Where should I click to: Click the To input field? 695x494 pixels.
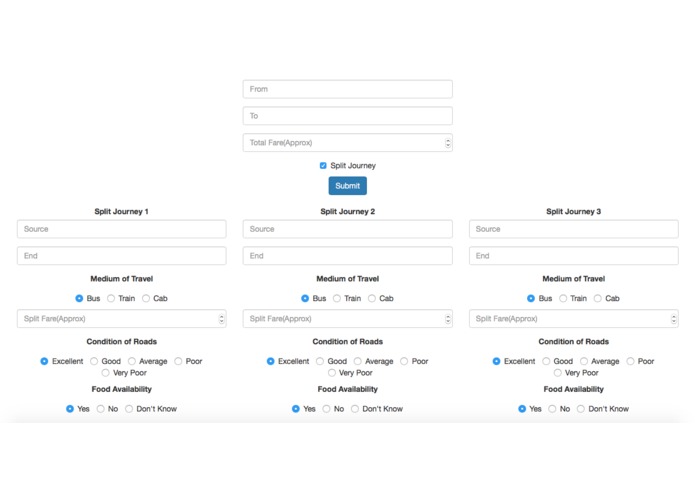(348, 116)
